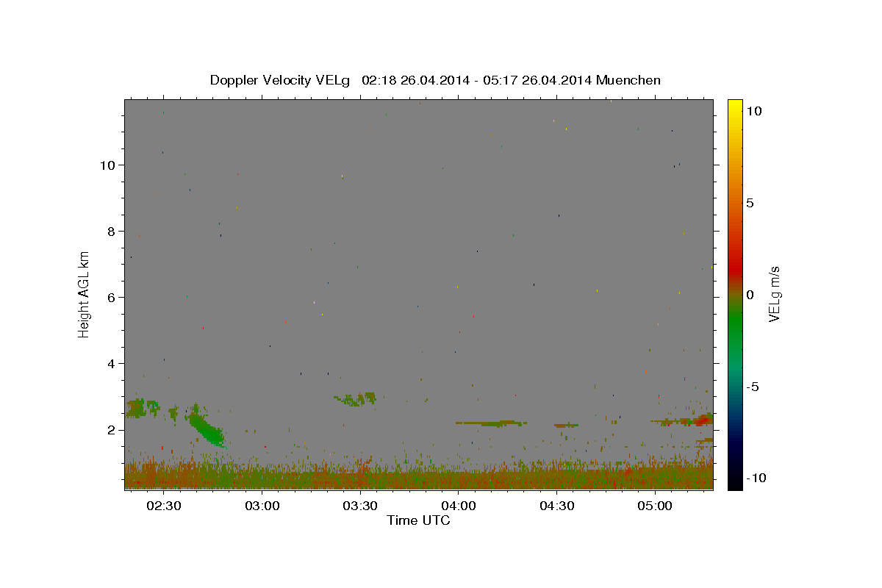The height and width of the screenshot is (588, 882).
Task: Click the red echo patch after 05:00
Action: pos(703,420)
